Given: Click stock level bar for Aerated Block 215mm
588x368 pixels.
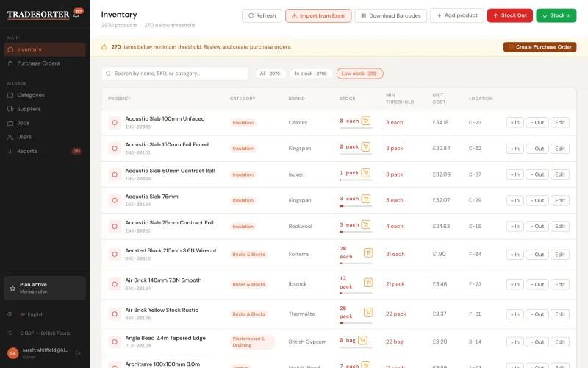Looking at the screenshot, I should tap(356, 263).
